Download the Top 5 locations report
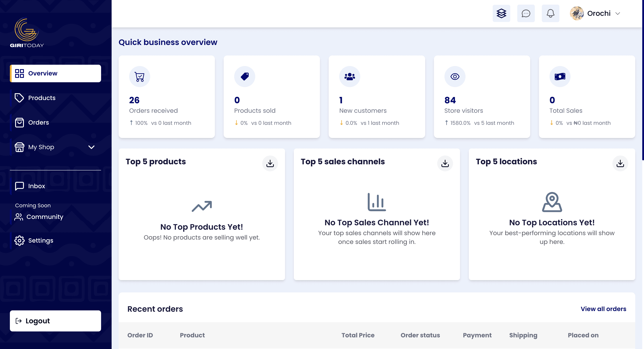The height and width of the screenshot is (349, 644). 620,163
